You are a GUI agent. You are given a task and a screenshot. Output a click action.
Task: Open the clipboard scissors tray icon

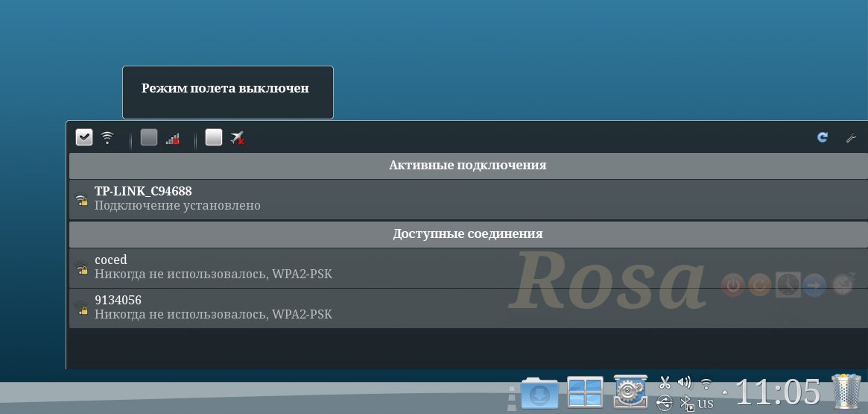click(x=665, y=383)
